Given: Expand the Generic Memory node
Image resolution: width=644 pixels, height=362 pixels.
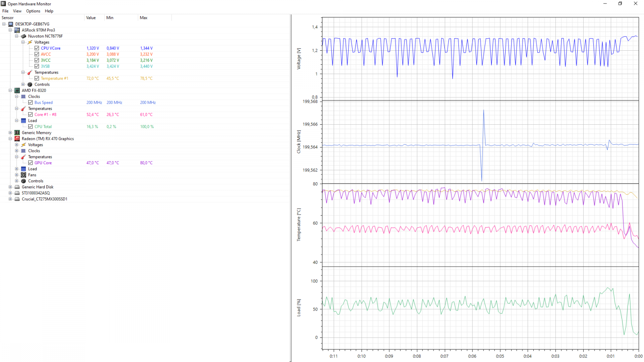Looking at the screenshot, I should pos(10,133).
